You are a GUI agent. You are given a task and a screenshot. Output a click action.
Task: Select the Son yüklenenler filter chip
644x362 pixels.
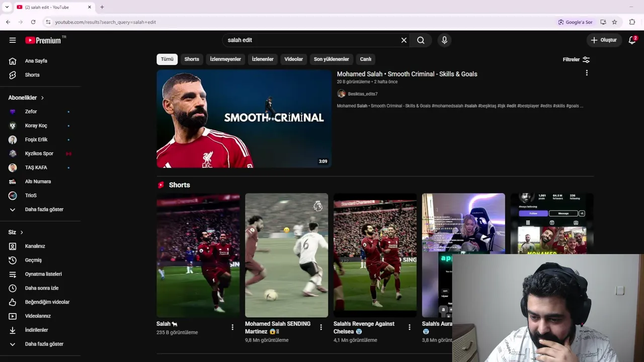[332, 59]
